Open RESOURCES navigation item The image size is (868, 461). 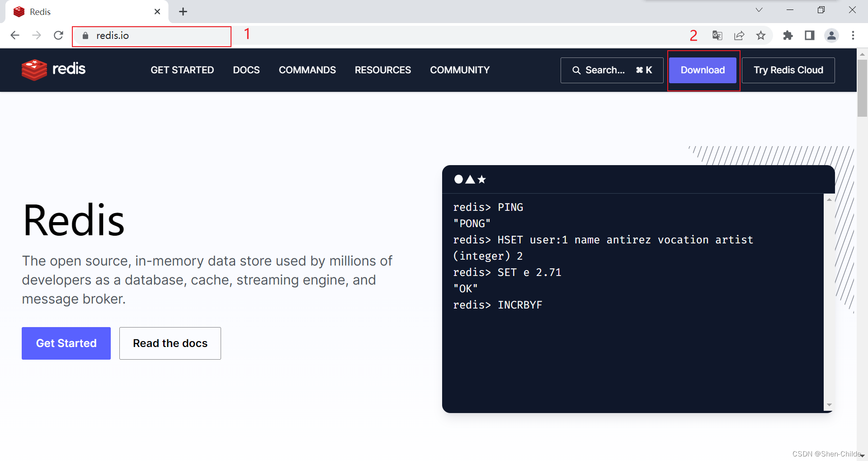click(x=383, y=70)
